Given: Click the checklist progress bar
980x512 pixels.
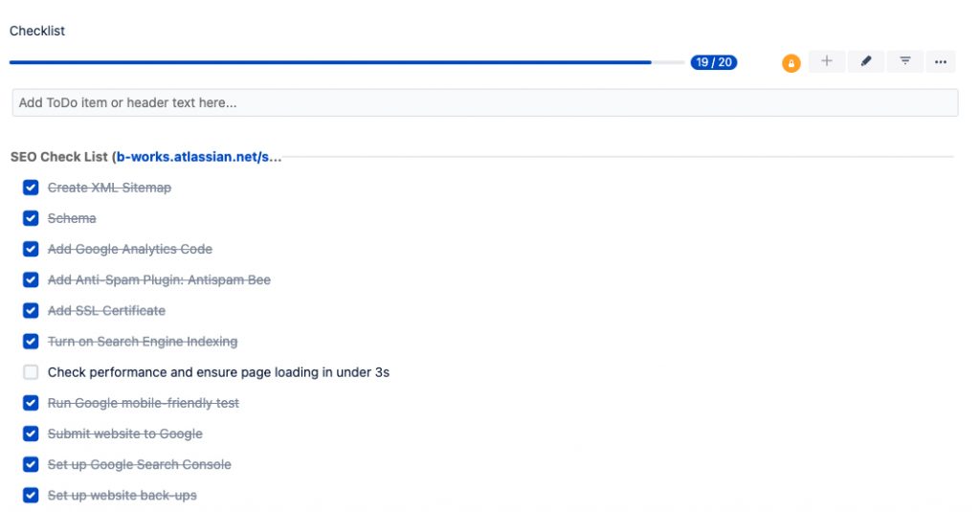Looking at the screenshot, I should (346, 62).
